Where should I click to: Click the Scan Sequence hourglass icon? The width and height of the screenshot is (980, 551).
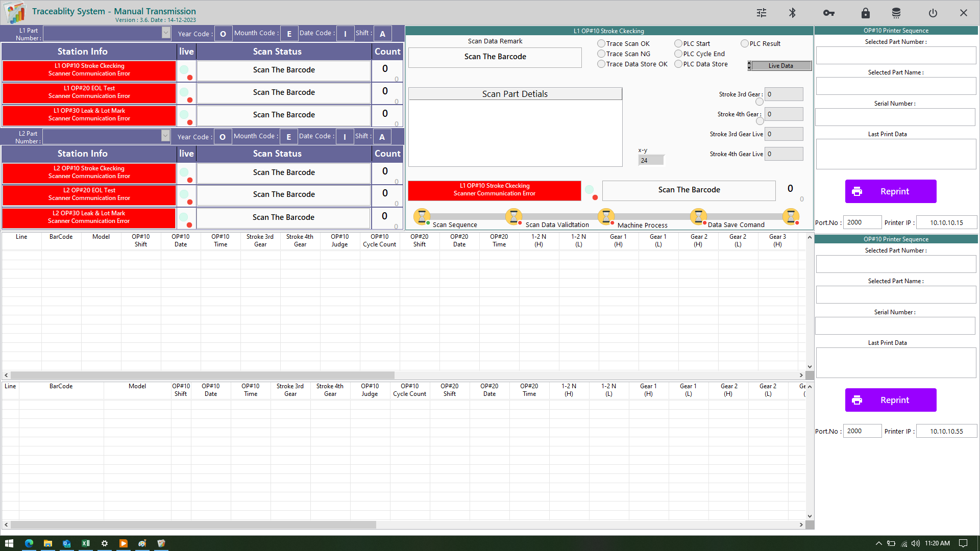pyautogui.click(x=422, y=216)
